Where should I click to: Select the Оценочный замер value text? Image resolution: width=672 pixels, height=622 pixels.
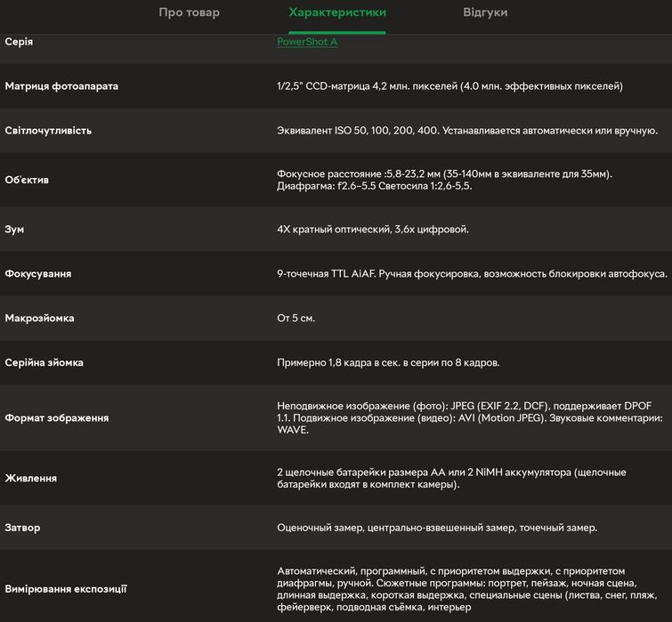tap(437, 528)
